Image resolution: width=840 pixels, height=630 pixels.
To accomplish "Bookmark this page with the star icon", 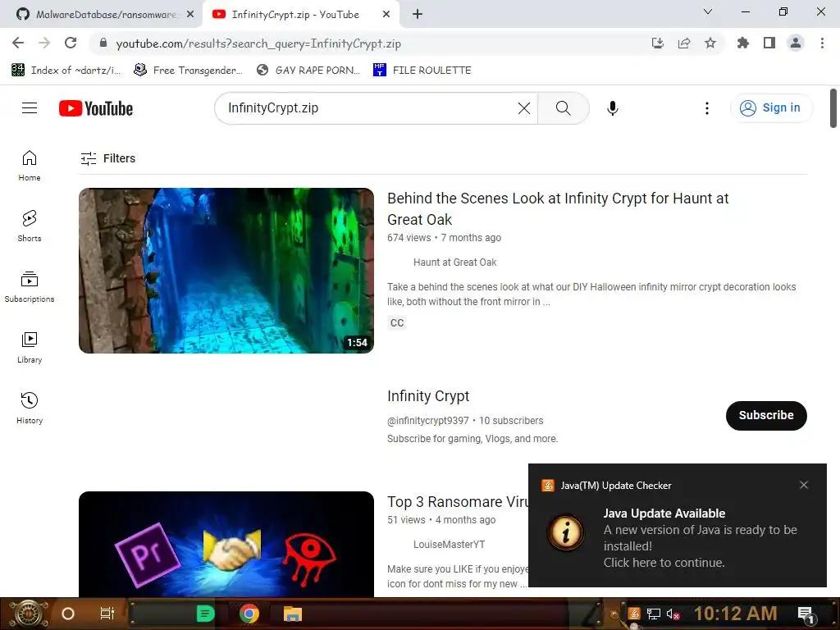I will [x=710, y=43].
